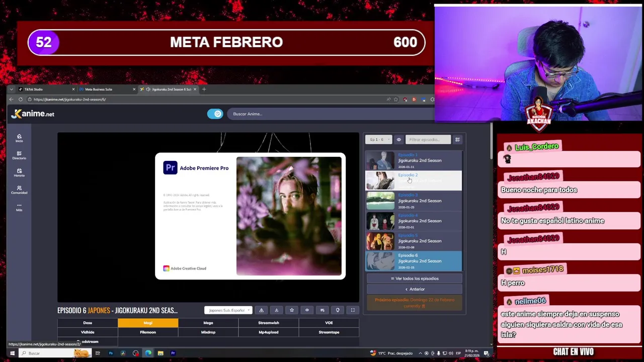The image size is (644, 362).
Task: Click the lightbulb lights-off icon
Action: [x=338, y=310]
